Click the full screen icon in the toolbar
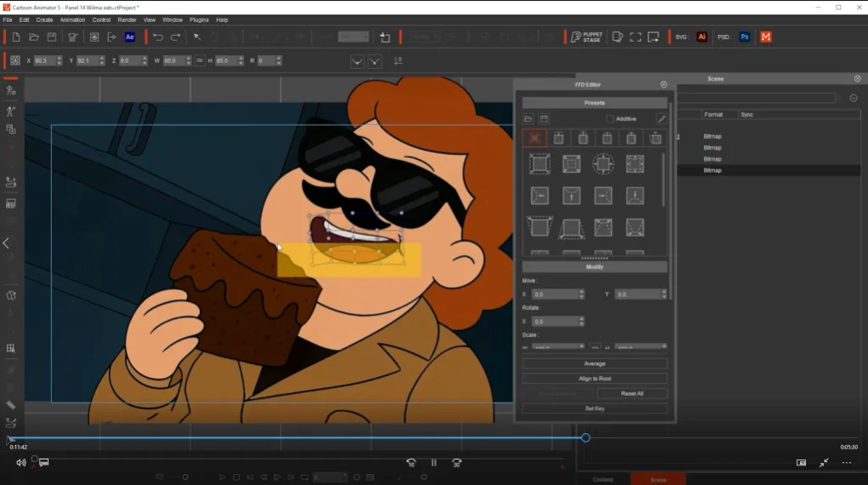 click(636, 37)
